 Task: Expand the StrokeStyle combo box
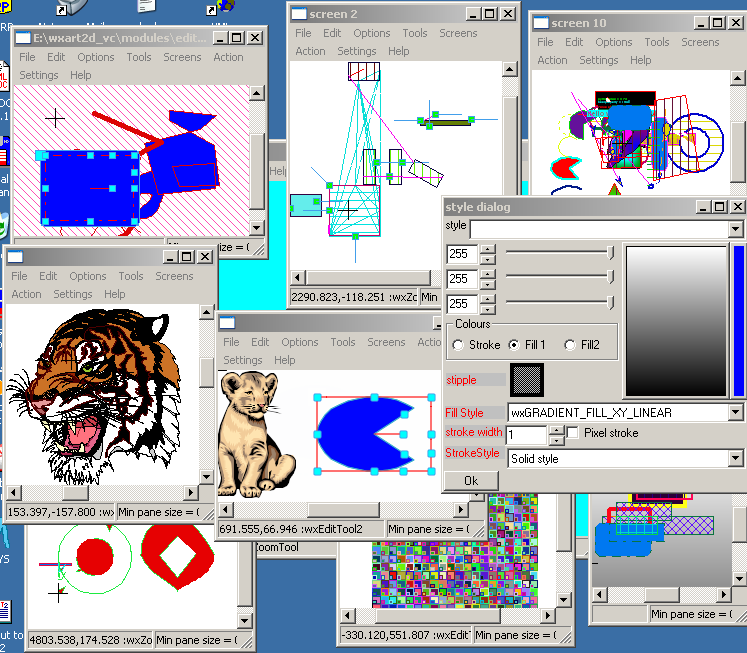tap(735, 459)
